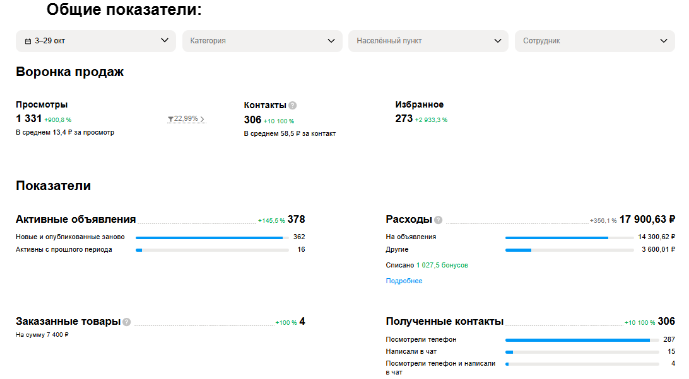Screen dimensions: 689x379
Task: Click the Написали в чат bar
Action: point(582,352)
